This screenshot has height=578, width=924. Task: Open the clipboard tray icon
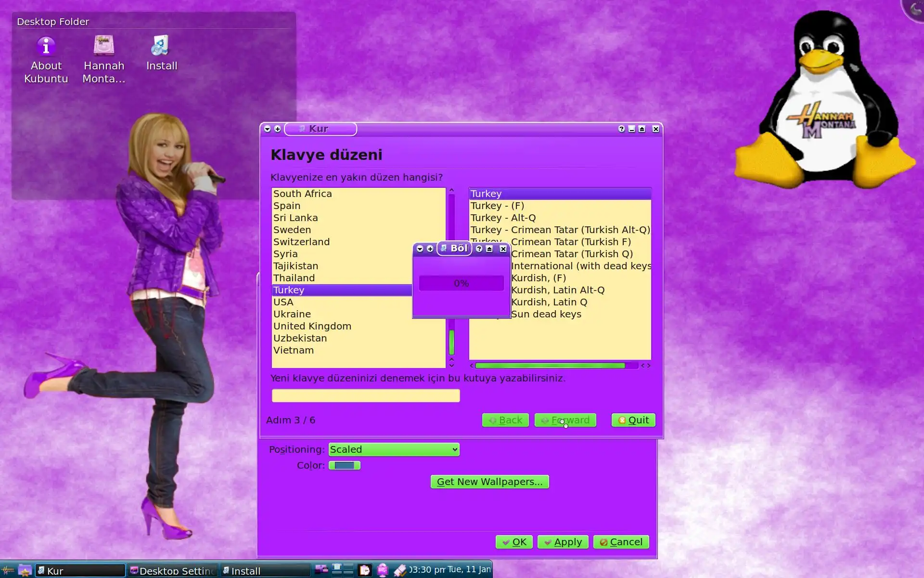pyautogui.click(x=365, y=570)
